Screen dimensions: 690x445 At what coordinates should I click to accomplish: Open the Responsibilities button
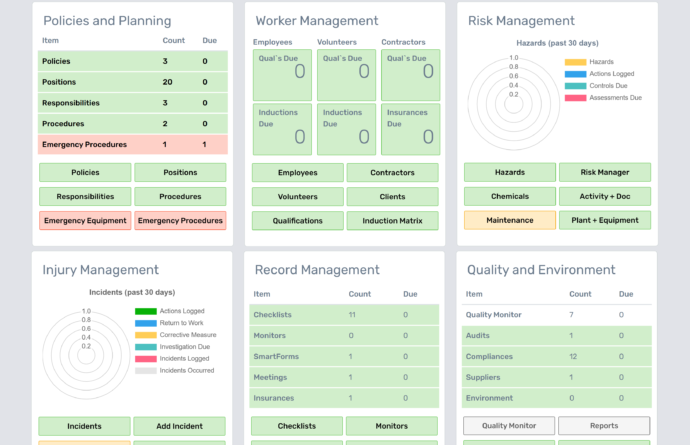point(85,197)
